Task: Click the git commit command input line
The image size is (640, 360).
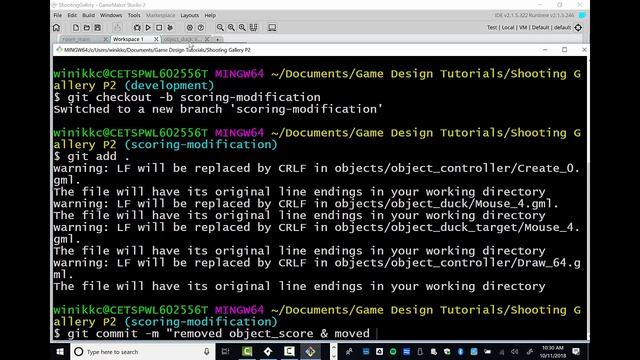Action: (211, 333)
